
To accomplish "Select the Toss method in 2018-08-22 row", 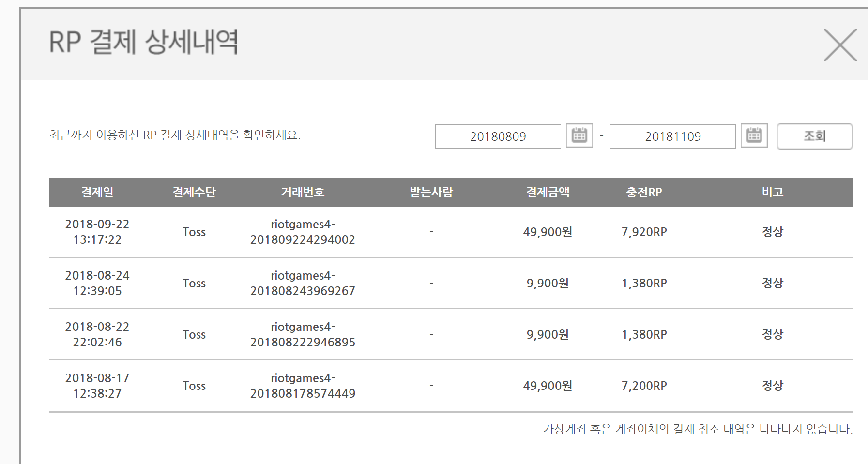I will click(194, 335).
